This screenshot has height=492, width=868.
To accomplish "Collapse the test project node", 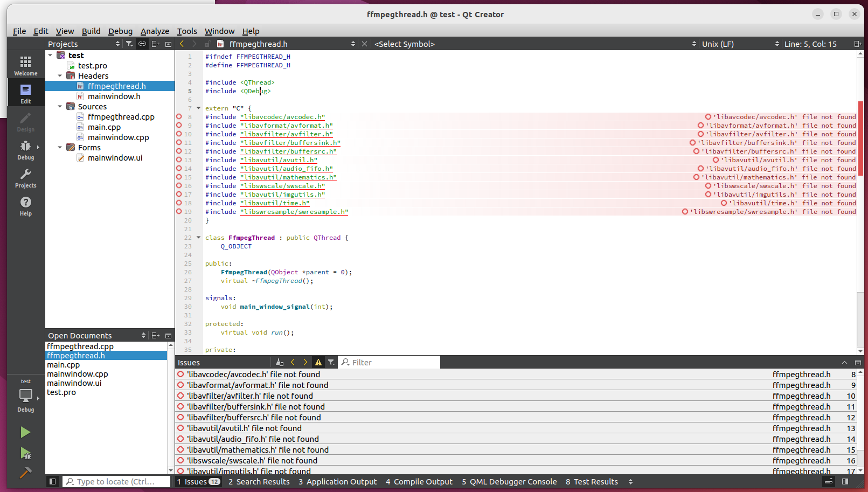I will point(50,55).
